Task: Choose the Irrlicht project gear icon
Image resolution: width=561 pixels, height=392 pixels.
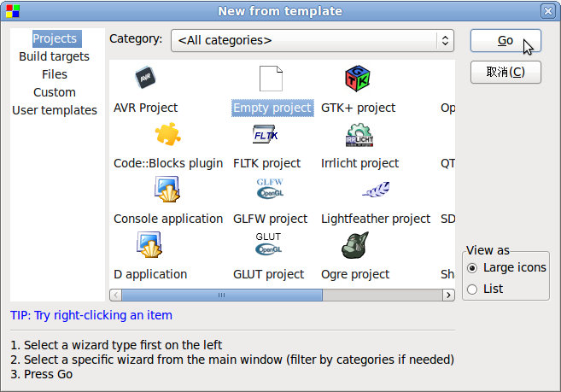Action: click(359, 135)
